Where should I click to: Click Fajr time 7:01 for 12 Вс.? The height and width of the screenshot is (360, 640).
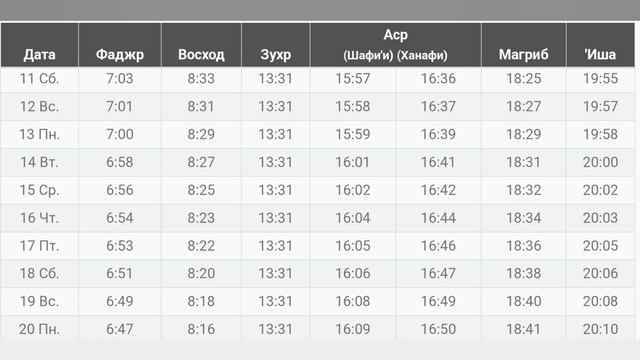pyautogui.click(x=120, y=107)
